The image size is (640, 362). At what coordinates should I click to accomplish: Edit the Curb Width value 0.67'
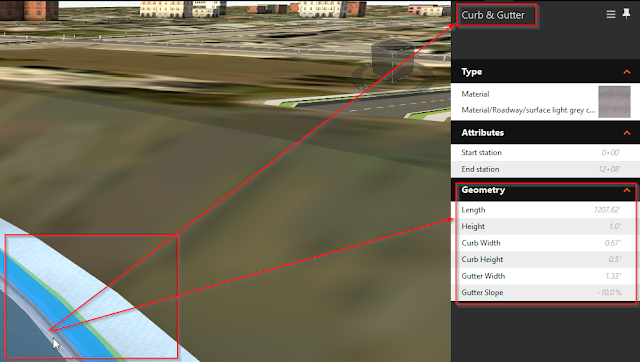tap(613, 243)
